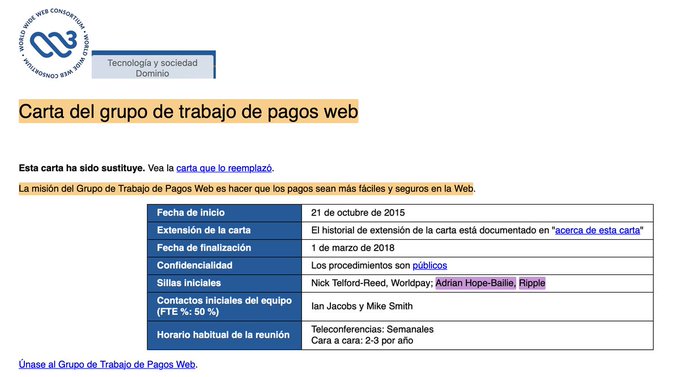This screenshot has width=680, height=377.
Task: Select the 'Fecha de finalización' header cell
Action: click(x=224, y=248)
